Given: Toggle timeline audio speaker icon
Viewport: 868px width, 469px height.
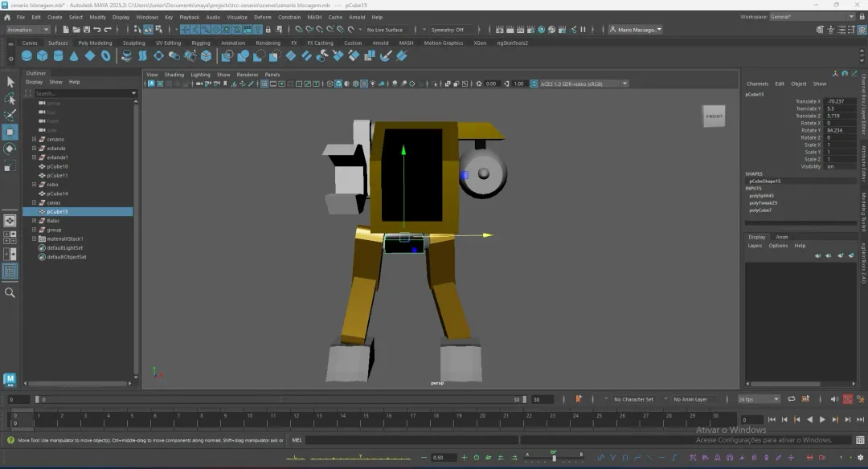Looking at the screenshot, I should coord(834,399).
